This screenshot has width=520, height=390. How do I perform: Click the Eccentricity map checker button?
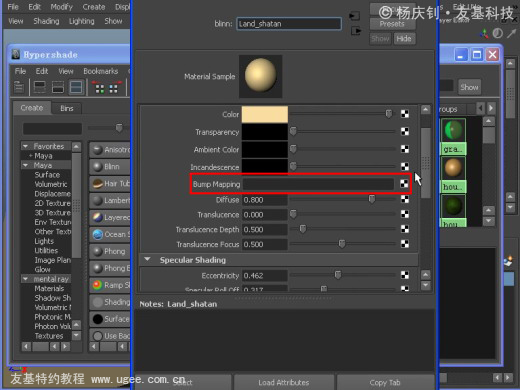[x=405, y=275]
